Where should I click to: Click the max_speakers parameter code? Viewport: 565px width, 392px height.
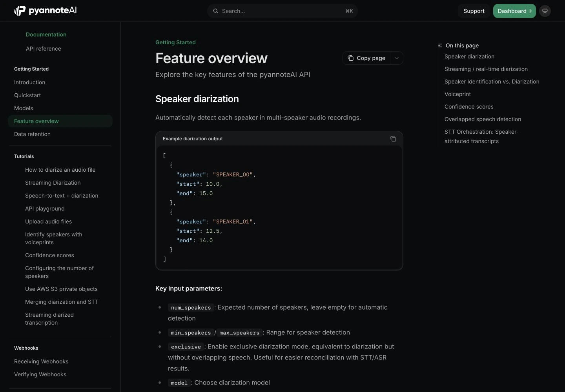click(239, 333)
